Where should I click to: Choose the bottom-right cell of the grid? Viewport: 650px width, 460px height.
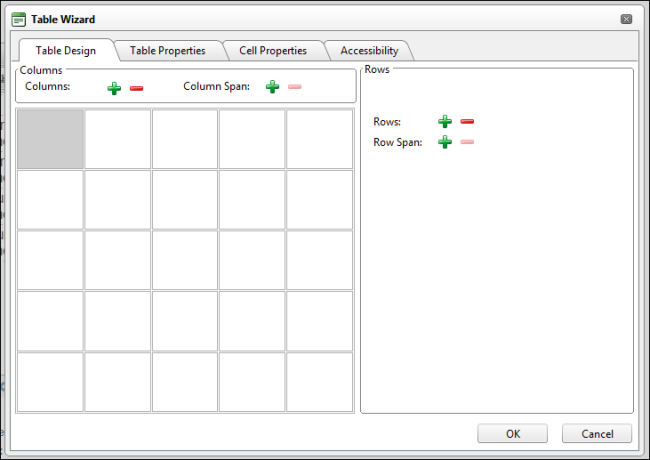(319, 381)
